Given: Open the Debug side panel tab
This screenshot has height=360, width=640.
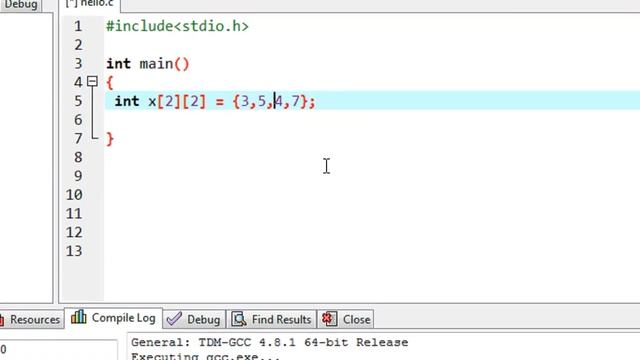Looking at the screenshot, I should click(x=20, y=4).
